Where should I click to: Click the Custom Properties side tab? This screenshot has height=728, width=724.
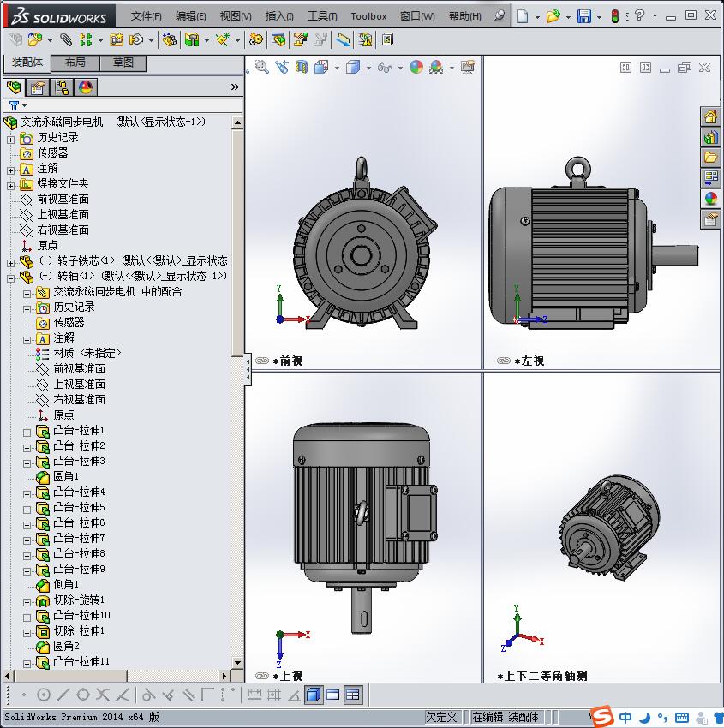(x=710, y=218)
